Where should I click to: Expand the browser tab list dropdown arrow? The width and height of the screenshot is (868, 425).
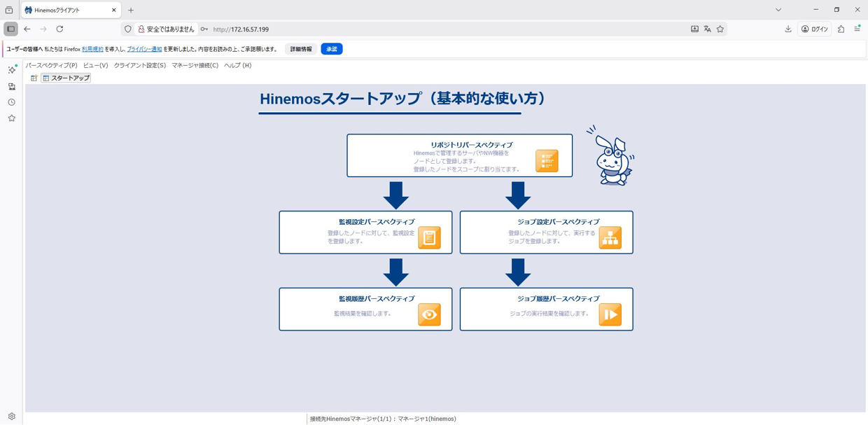pyautogui.click(x=778, y=10)
